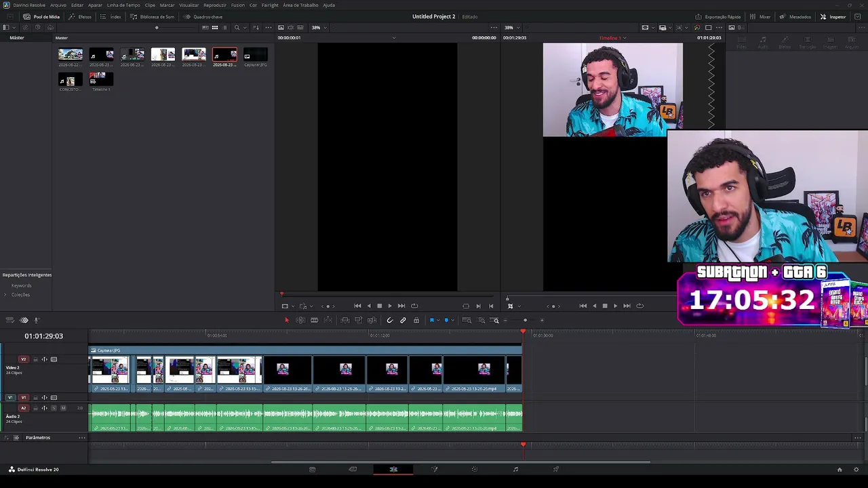This screenshot has height=488, width=868.
Task: Switch media pool to list view
Action: tap(224, 28)
